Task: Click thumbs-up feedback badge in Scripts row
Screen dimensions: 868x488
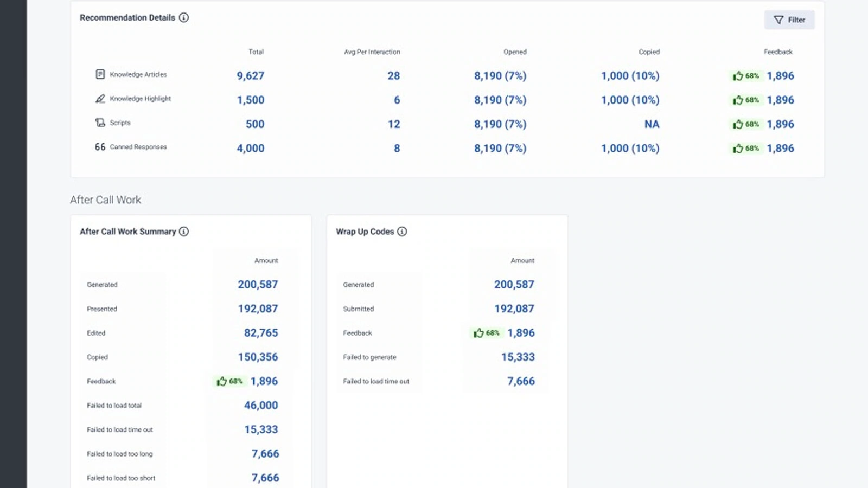Action: (746, 124)
